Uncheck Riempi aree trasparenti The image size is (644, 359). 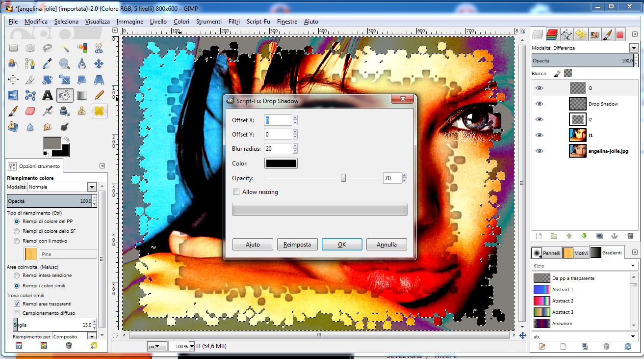[17, 304]
